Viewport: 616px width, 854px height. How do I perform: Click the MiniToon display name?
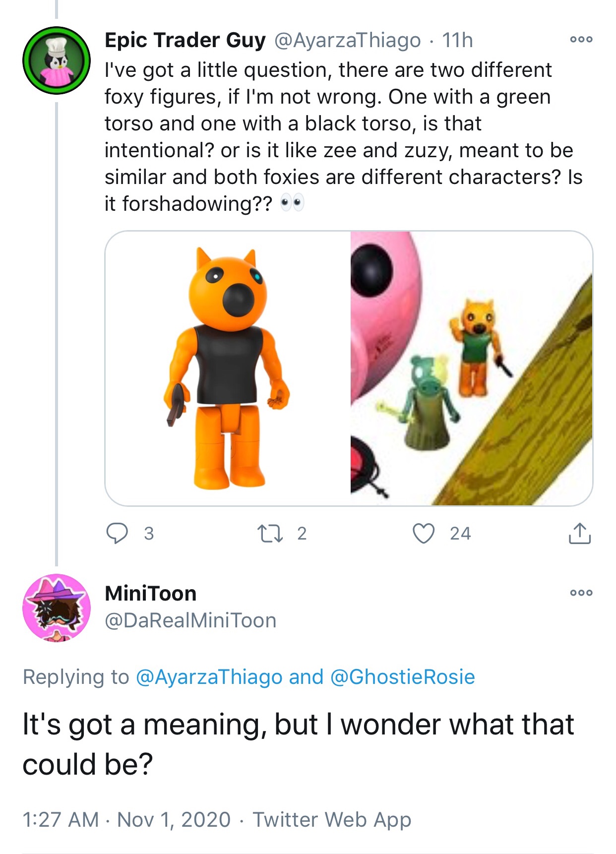click(x=151, y=594)
